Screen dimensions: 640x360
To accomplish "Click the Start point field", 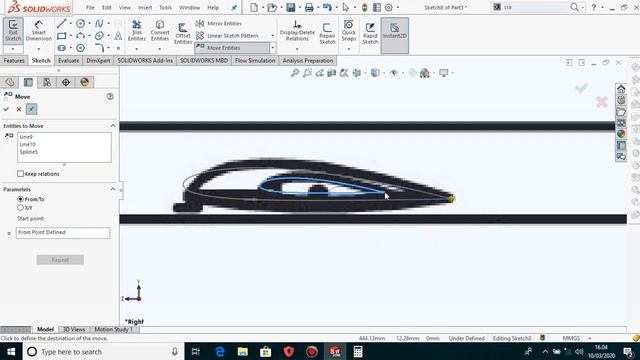I will click(x=63, y=233).
